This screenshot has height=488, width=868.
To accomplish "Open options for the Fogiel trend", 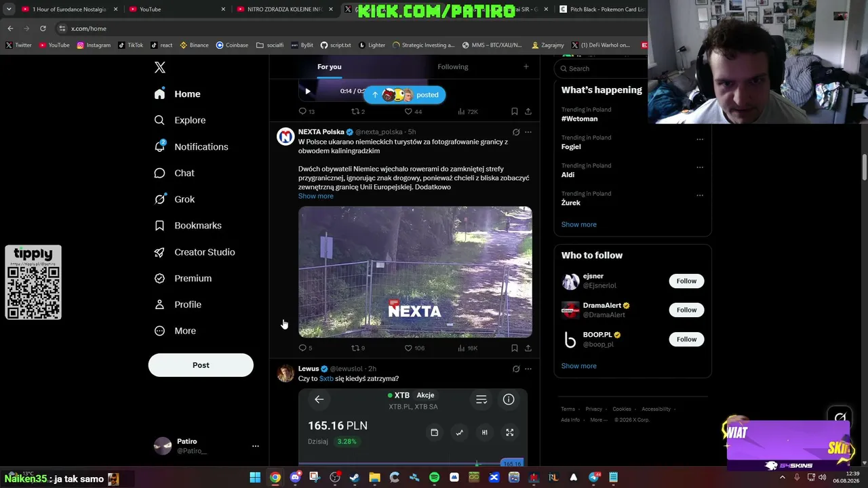I will (700, 140).
